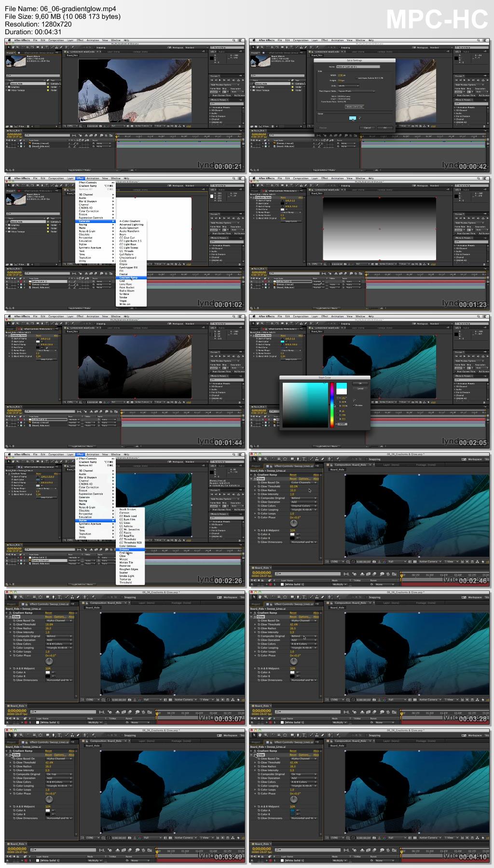Click the Apple logo in the 00:01:02 frame

tap(9, 178)
